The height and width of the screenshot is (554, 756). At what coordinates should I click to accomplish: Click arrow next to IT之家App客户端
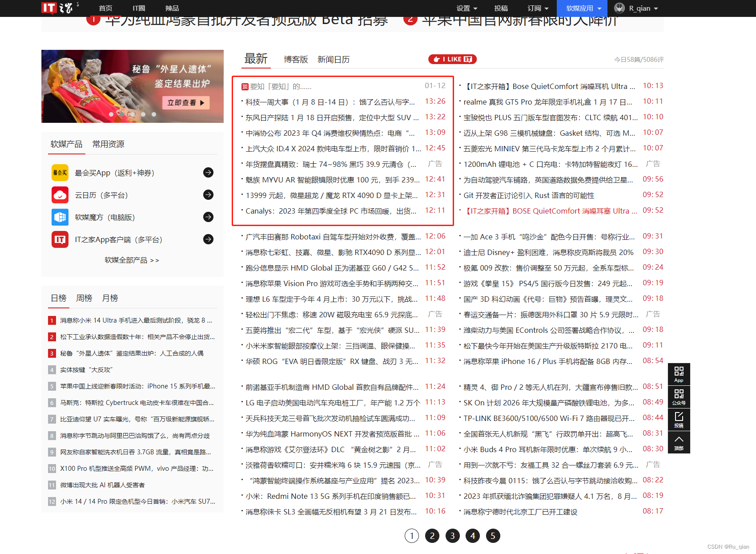click(208, 239)
